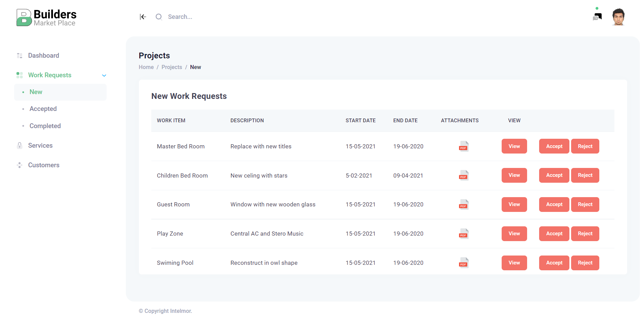Reject the Guest Room request
Image resolution: width=644 pixels, height=317 pixels.
point(585,205)
